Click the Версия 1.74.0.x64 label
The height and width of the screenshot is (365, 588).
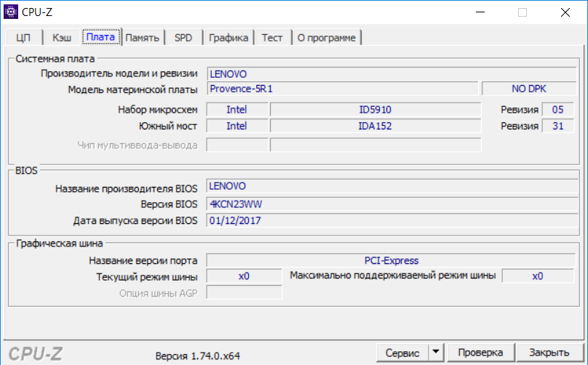point(198,356)
